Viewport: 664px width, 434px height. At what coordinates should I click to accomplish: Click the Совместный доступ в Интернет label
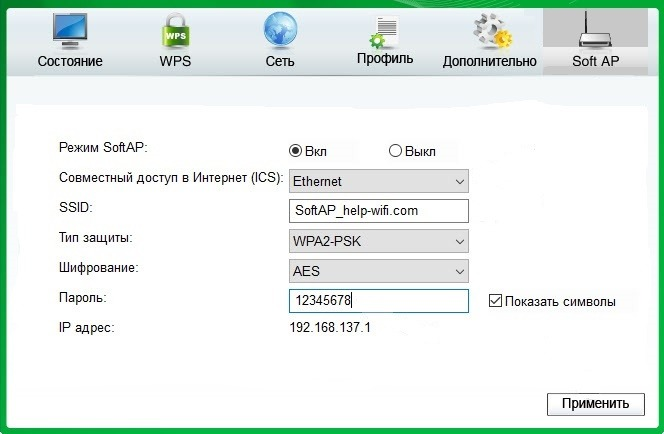click(x=171, y=177)
